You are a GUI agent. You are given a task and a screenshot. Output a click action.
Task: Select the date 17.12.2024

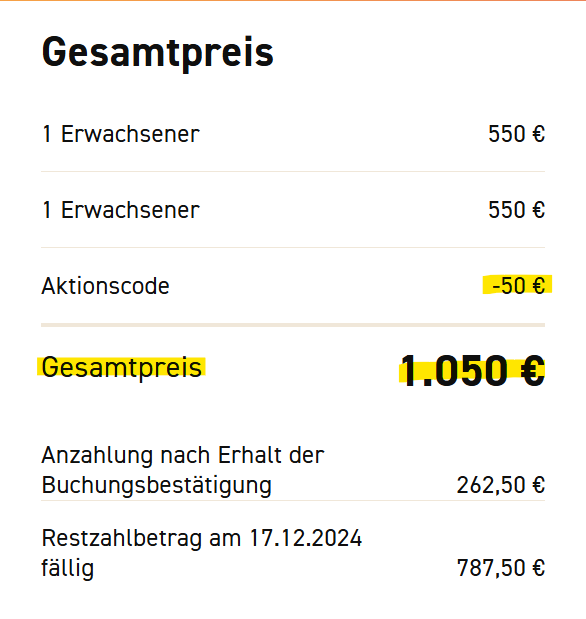point(306,538)
